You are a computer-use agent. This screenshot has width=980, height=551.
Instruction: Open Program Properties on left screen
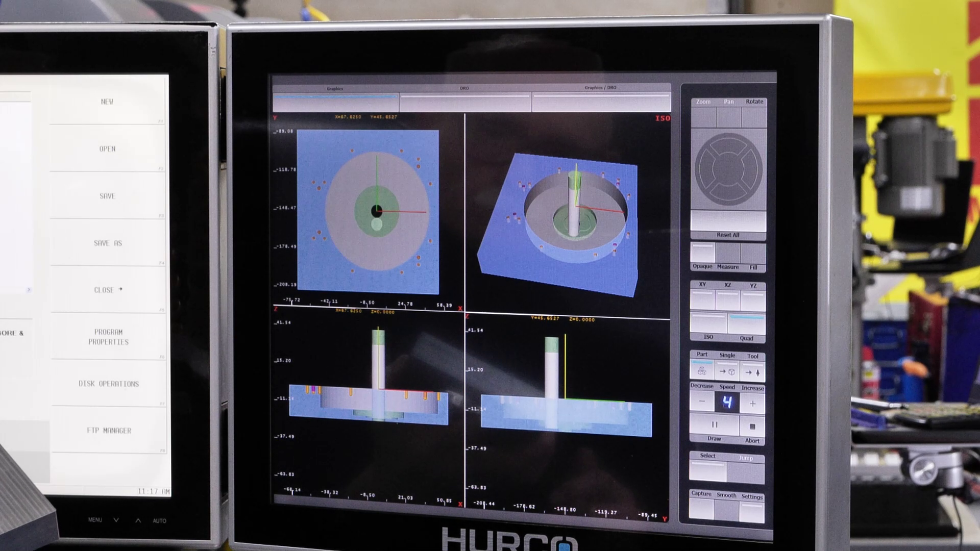click(x=108, y=337)
